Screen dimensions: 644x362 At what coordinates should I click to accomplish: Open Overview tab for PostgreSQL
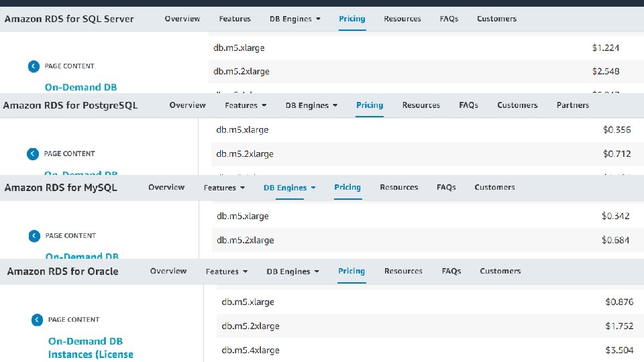pos(188,105)
